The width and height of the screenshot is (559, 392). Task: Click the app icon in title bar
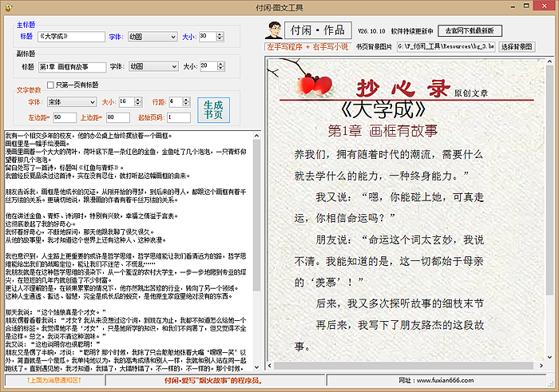[9, 7]
